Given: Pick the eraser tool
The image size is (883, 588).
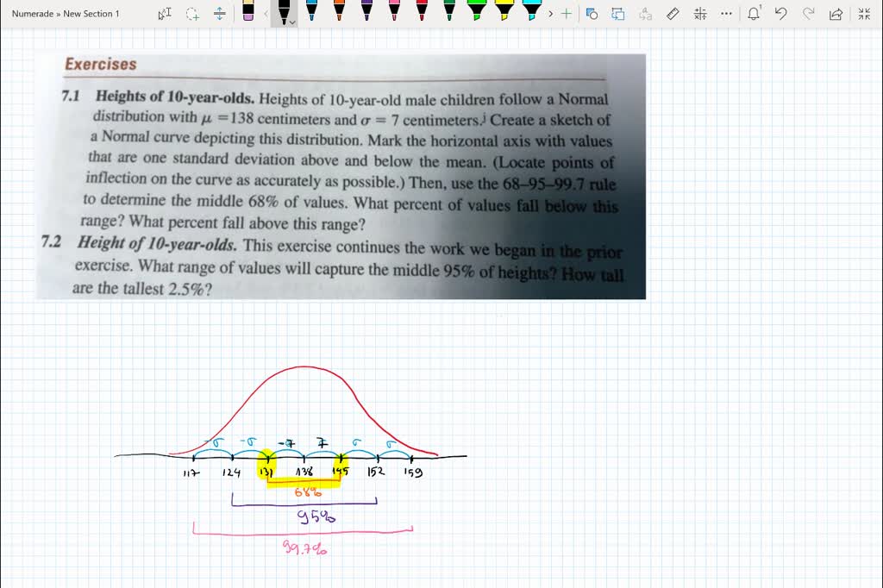Looking at the screenshot, I should [x=249, y=13].
